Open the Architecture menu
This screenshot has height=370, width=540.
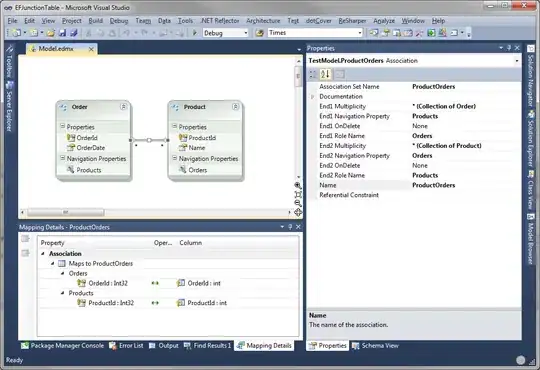point(263,21)
